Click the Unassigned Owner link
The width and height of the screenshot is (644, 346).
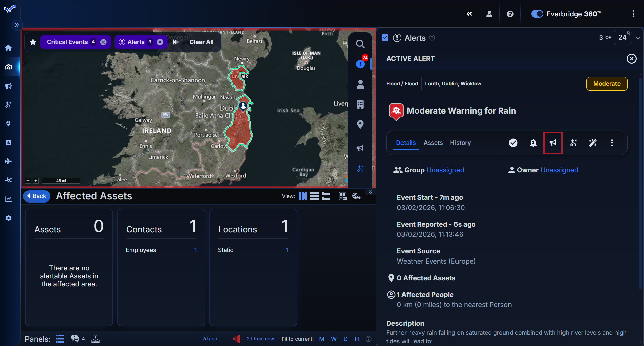pos(559,170)
